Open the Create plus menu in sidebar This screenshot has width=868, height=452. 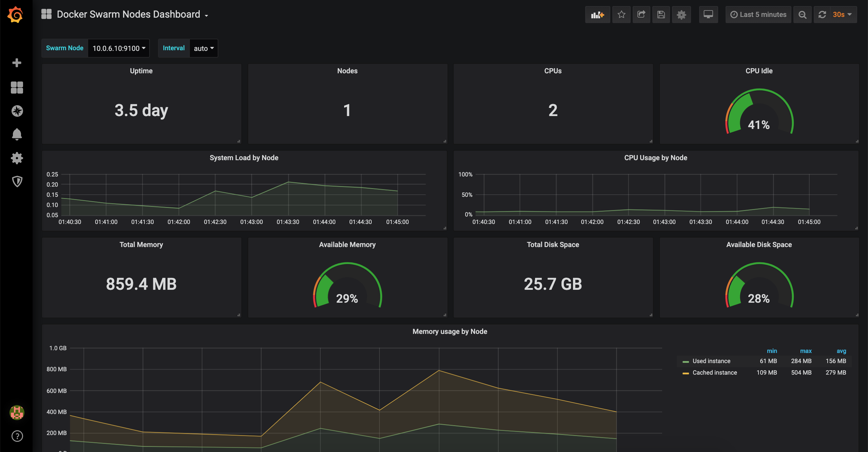[x=17, y=63]
